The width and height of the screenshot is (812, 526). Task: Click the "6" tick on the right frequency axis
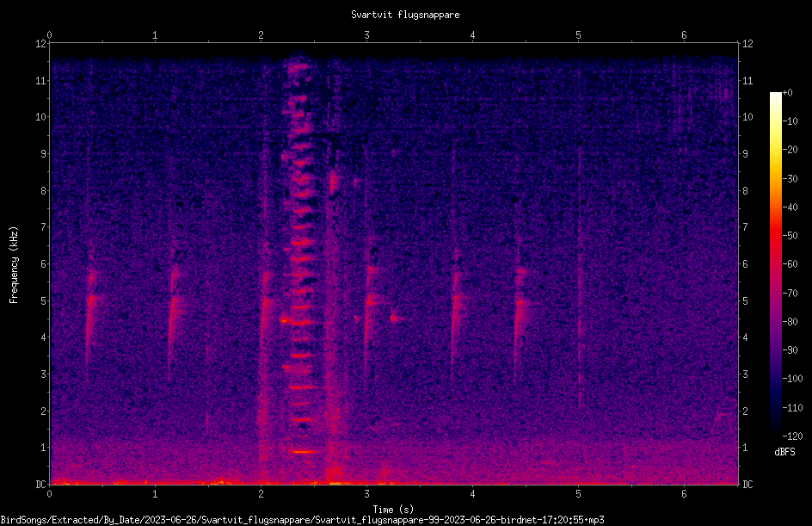click(746, 263)
